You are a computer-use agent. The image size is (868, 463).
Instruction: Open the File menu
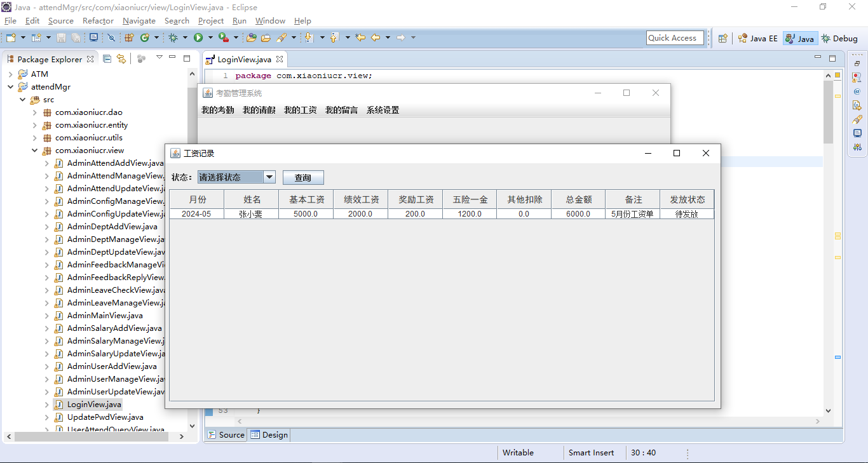(x=10, y=21)
